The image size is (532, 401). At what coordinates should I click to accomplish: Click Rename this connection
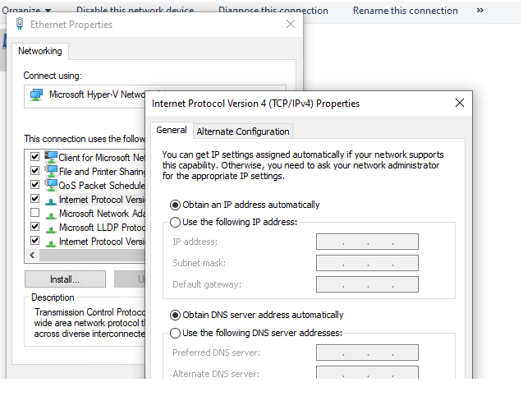click(x=406, y=11)
